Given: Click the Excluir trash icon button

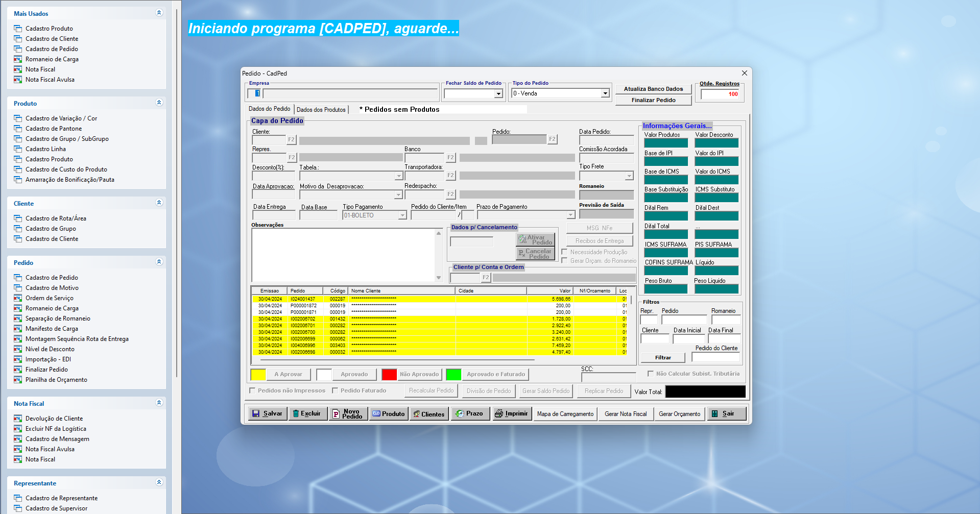Looking at the screenshot, I should click(308, 413).
